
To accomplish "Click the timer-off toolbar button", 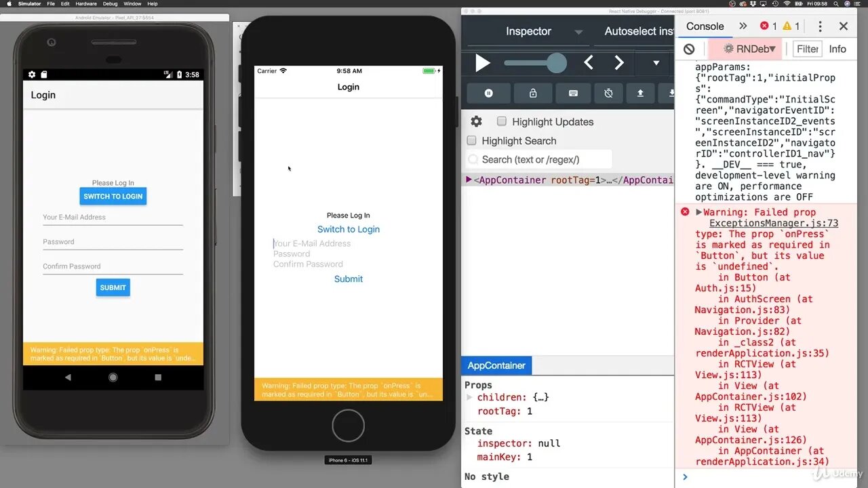I will (608, 94).
